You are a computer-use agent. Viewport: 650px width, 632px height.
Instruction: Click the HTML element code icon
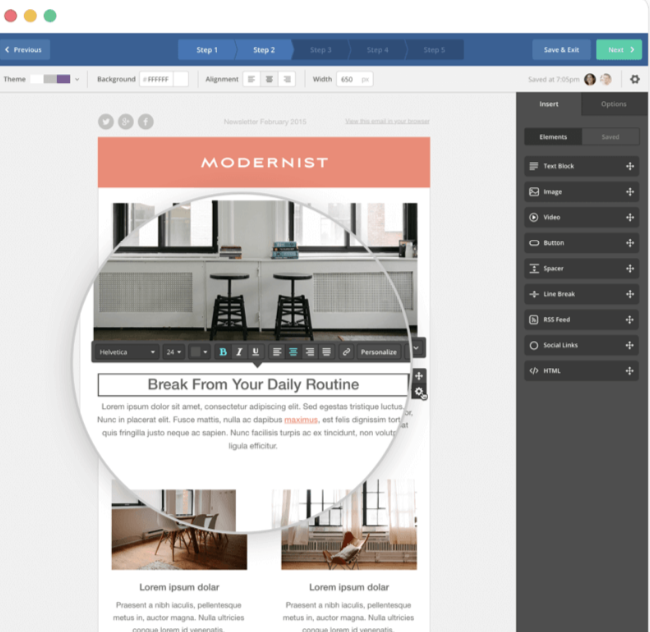pos(534,371)
